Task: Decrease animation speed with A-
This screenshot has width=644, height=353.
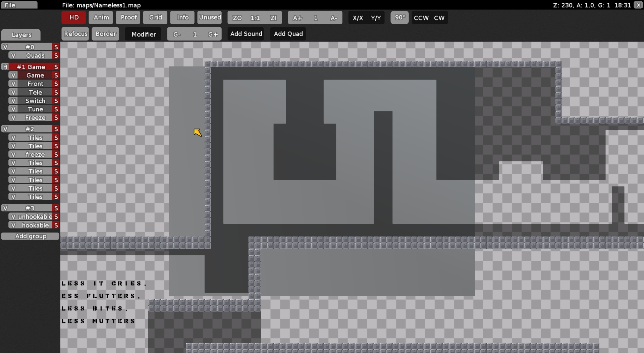Action: pyautogui.click(x=334, y=18)
